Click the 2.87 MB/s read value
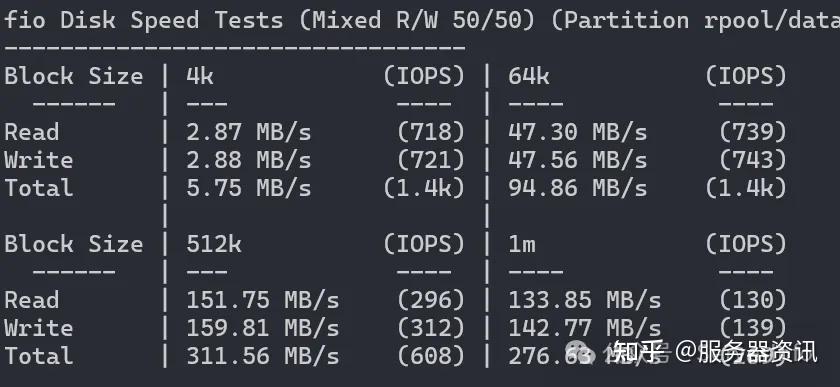 [249, 132]
